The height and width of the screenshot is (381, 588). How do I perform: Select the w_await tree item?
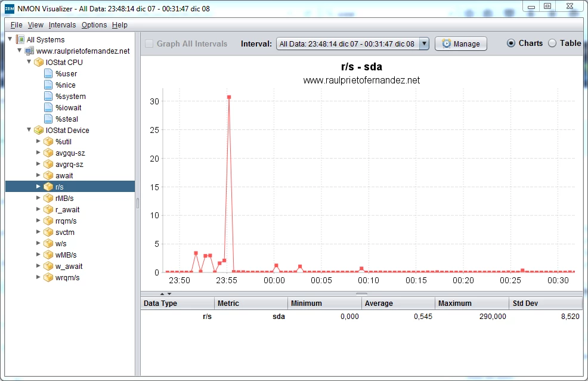click(69, 267)
